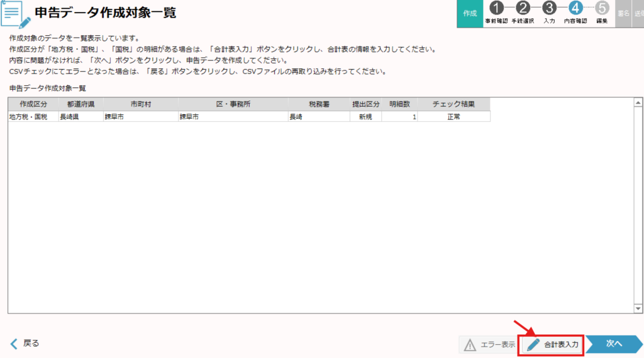Select step 1 事前確認 circle
The width and height of the screenshot is (644, 358).
click(x=497, y=9)
